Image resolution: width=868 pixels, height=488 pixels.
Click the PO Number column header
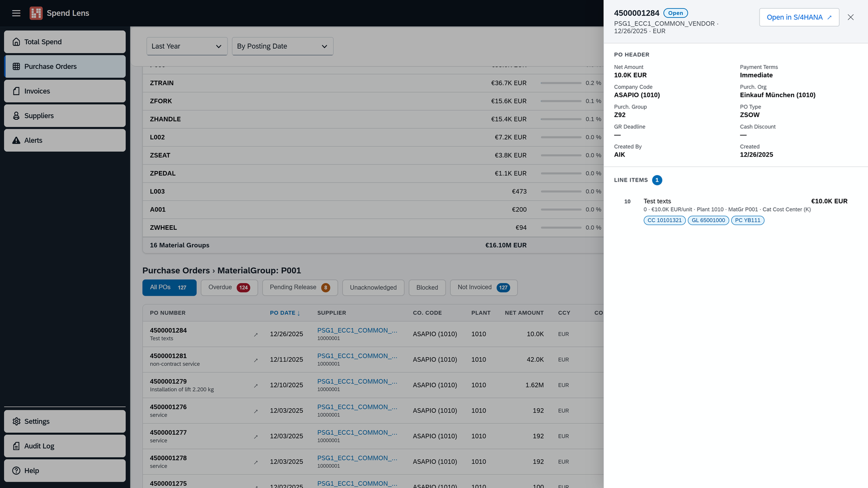[168, 313]
